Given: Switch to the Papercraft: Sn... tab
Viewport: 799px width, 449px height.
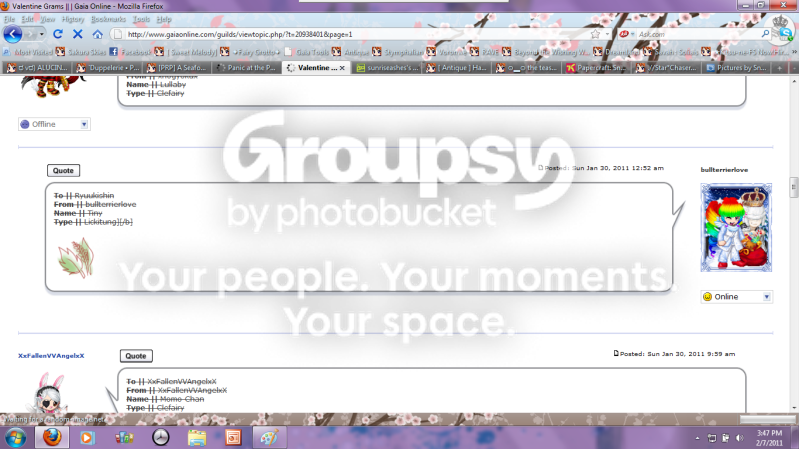Looking at the screenshot, I should pos(596,68).
